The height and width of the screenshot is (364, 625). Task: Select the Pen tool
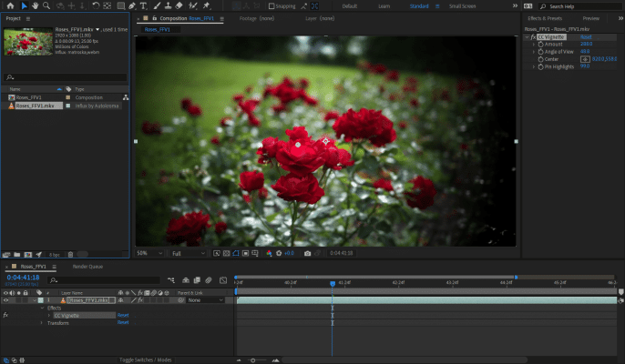click(x=132, y=6)
